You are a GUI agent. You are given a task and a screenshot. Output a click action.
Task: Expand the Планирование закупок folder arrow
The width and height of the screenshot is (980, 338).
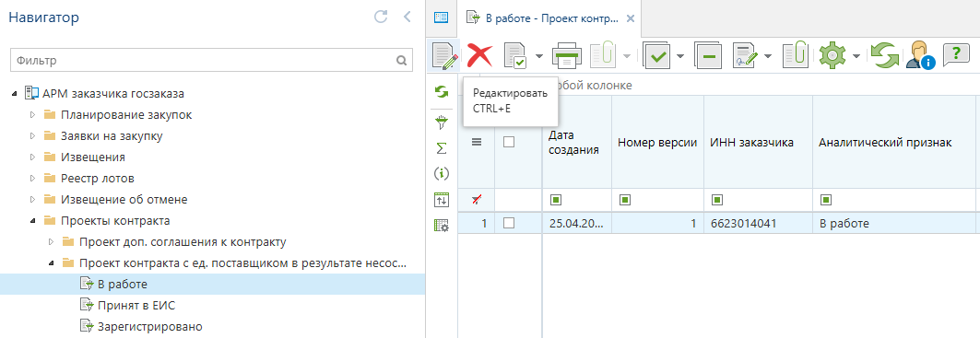33,115
